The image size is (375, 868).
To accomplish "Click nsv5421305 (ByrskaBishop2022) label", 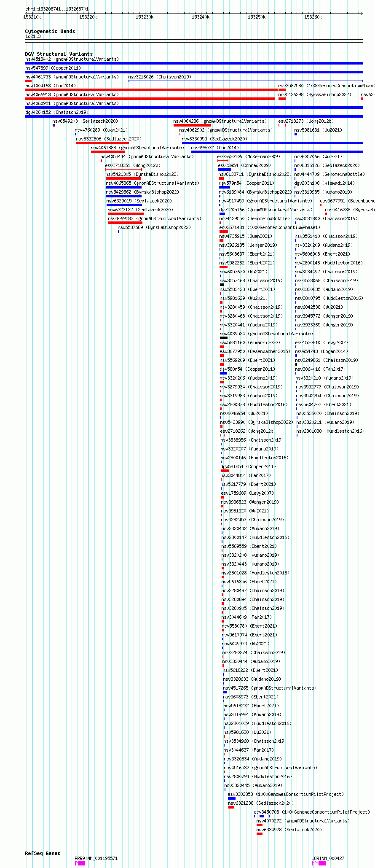I will tap(142, 174).
